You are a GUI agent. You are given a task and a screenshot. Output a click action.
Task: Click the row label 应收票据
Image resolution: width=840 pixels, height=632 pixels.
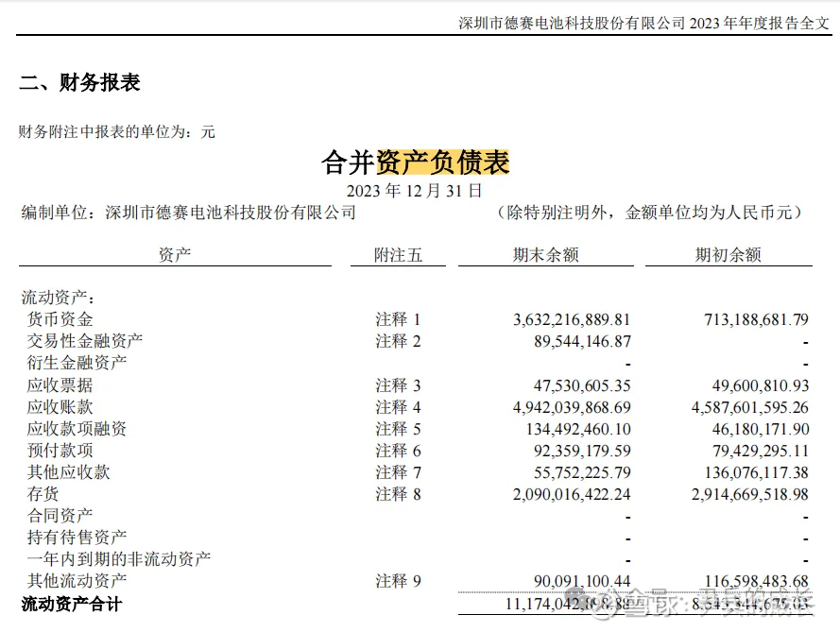pyautogui.click(x=60, y=385)
